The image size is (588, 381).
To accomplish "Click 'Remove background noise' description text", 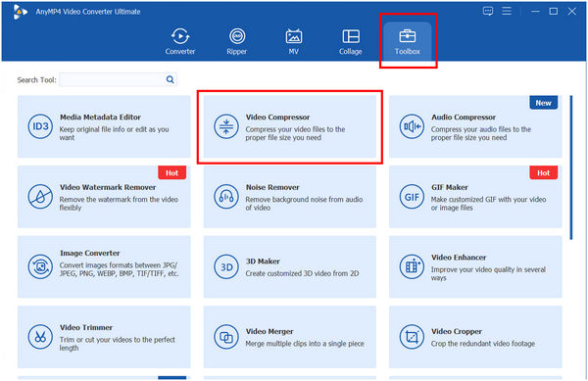I will (304, 204).
